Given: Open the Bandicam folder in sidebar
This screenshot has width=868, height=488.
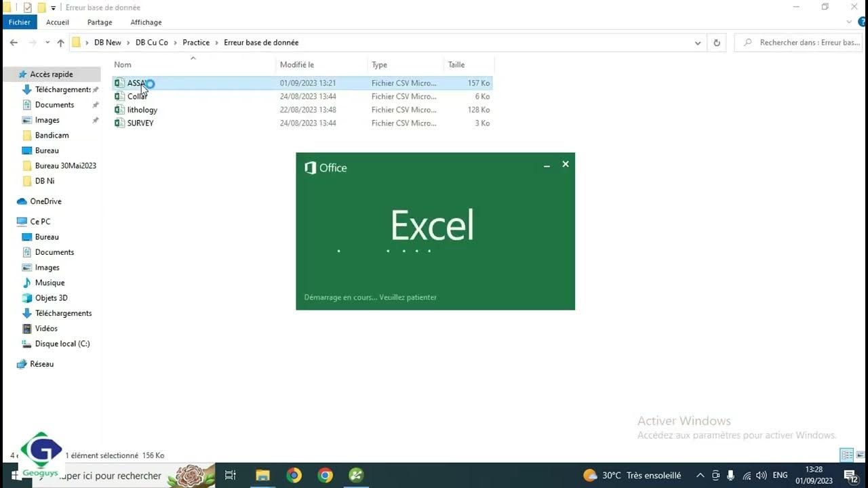Looking at the screenshot, I should tap(52, 136).
